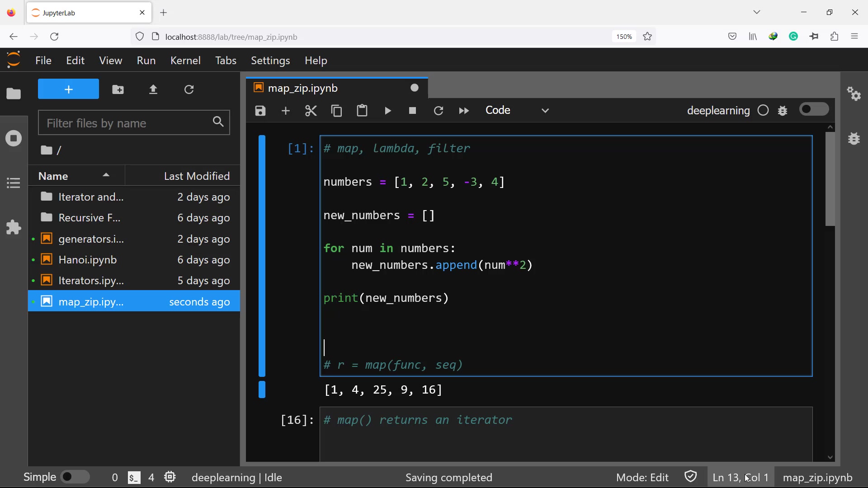The height and width of the screenshot is (488, 868).
Task: Open the Settings menu
Action: coord(270,61)
